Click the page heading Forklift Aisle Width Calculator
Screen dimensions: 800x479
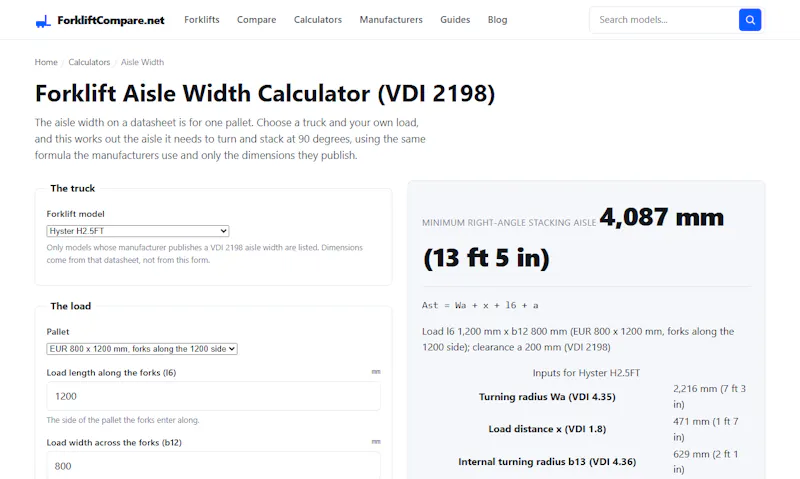265,93
